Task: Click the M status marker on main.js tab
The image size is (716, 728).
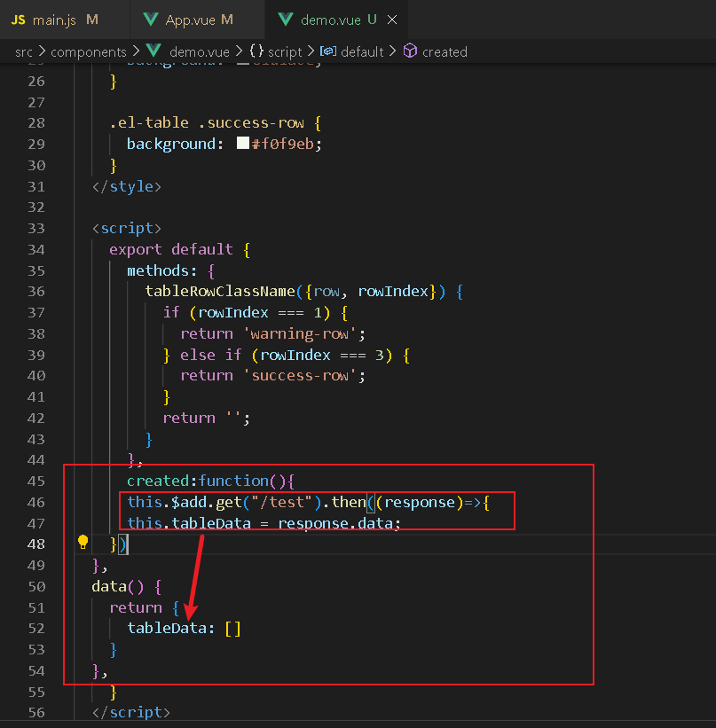Action: click(x=92, y=20)
